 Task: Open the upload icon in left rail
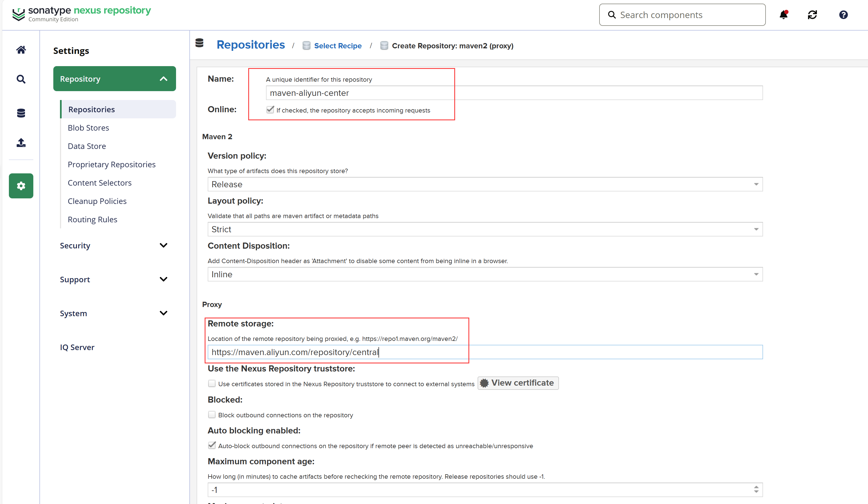tap(21, 143)
